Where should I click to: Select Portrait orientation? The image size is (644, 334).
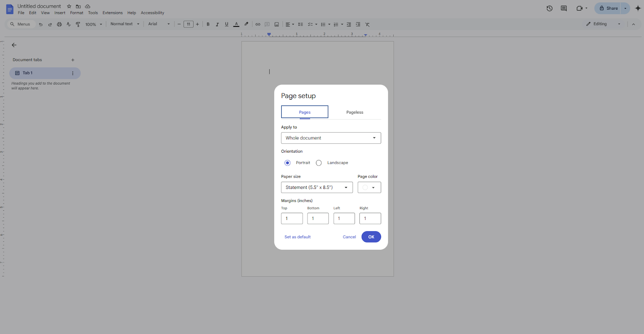coord(287,163)
